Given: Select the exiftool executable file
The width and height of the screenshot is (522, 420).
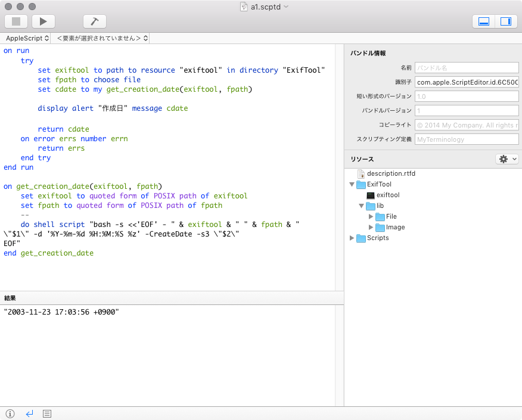Looking at the screenshot, I should 387,195.
